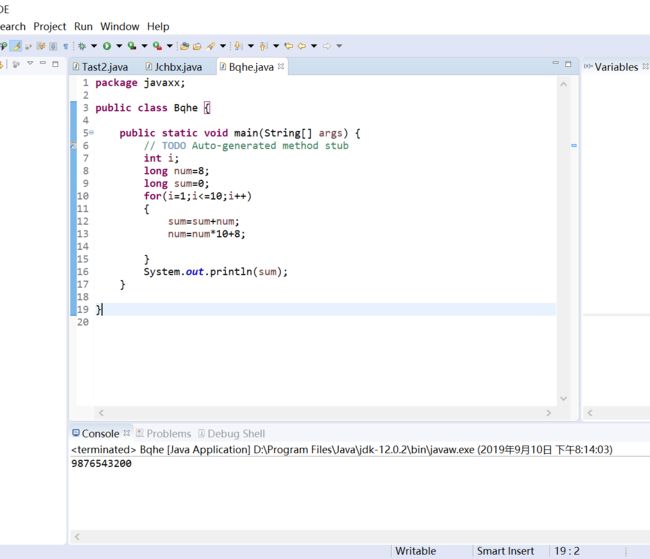Click the Back navigation arrow icon
650x559 pixels.
(x=302, y=46)
